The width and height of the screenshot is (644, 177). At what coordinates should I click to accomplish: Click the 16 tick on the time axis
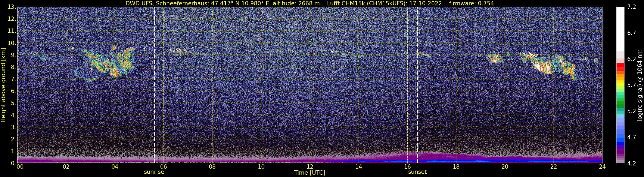[407, 167]
